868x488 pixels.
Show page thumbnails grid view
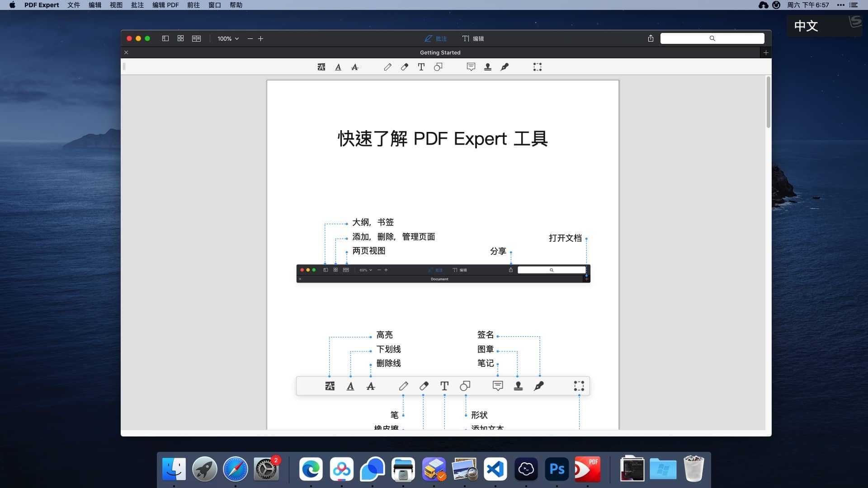180,38
